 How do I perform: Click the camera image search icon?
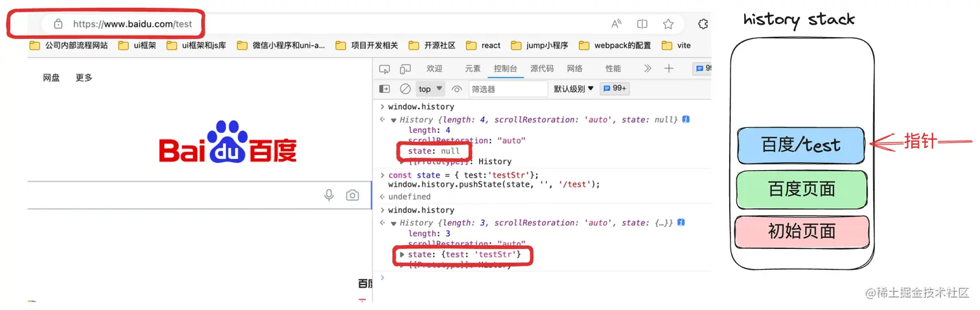pyautogui.click(x=353, y=195)
